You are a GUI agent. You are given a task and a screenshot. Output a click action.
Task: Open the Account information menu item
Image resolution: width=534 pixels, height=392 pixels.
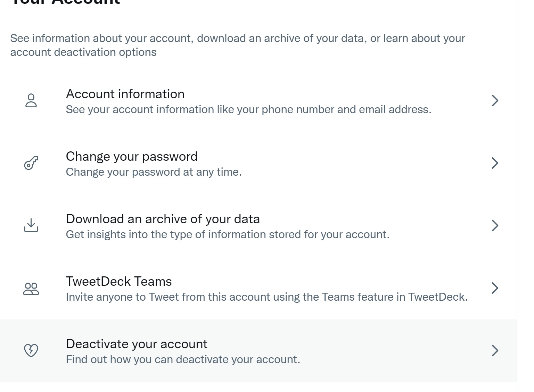pos(125,94)
